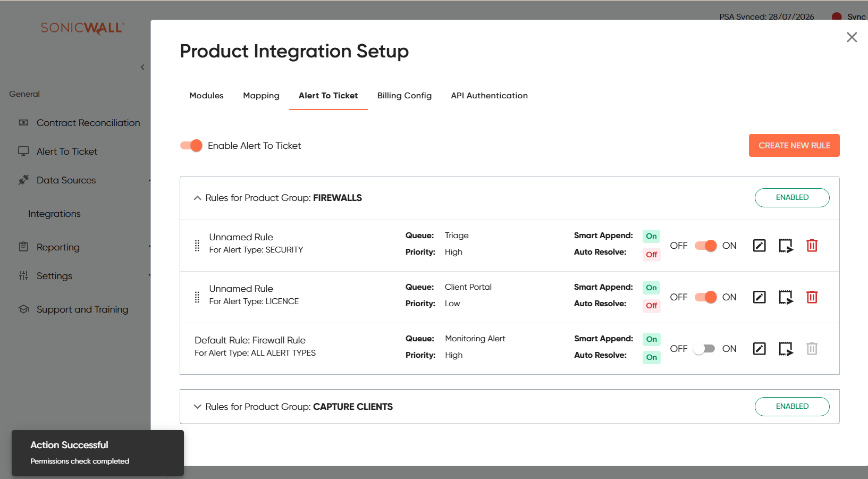868x479 pixels.
Task: Click the Alert To Ticket monitor icon in sidebar
Action: pos(23,152)
